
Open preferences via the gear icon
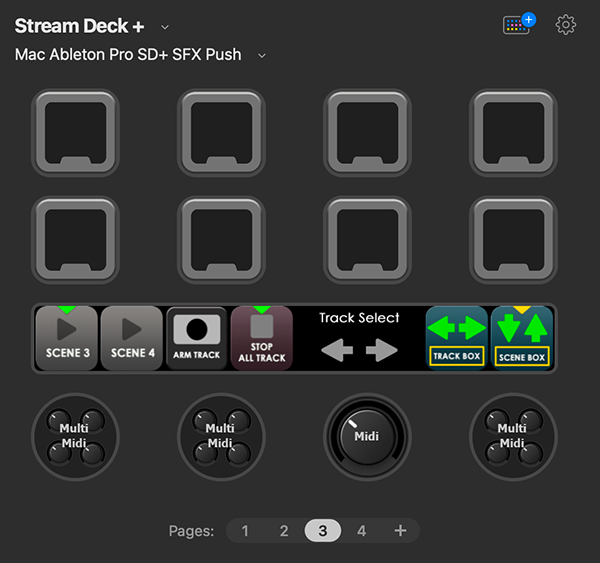point(566,25)
